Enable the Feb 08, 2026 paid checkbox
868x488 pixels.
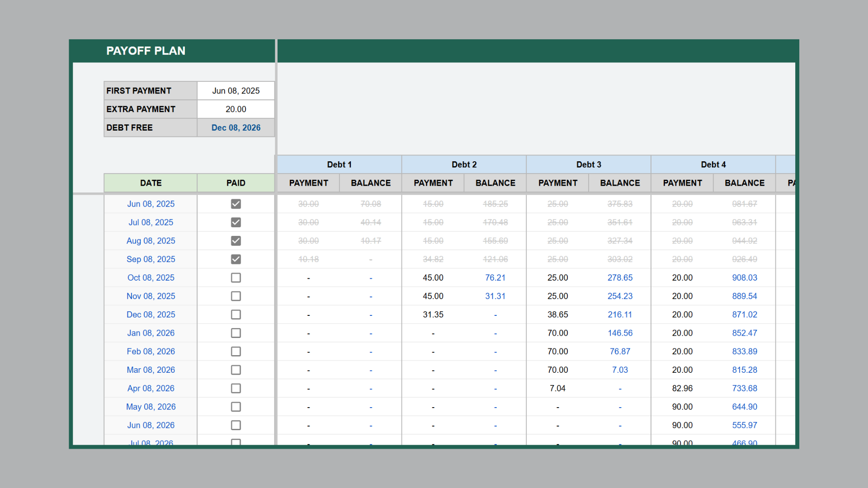click(x=236, y=352)
